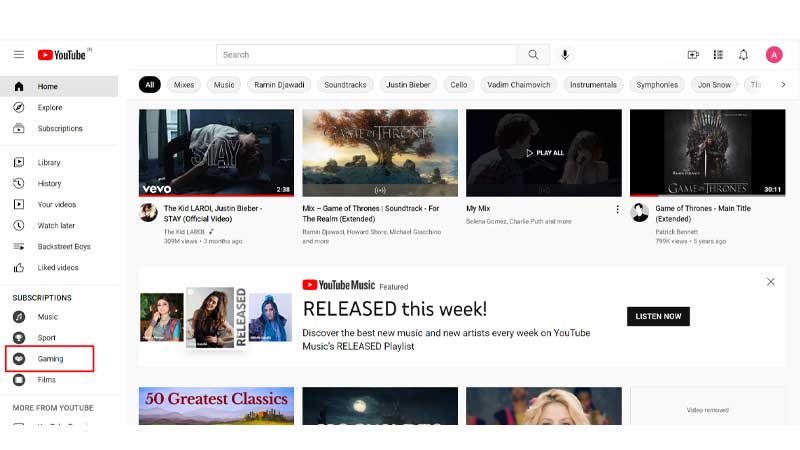
Task: Open the notifications bell
Action: point(743,55)
